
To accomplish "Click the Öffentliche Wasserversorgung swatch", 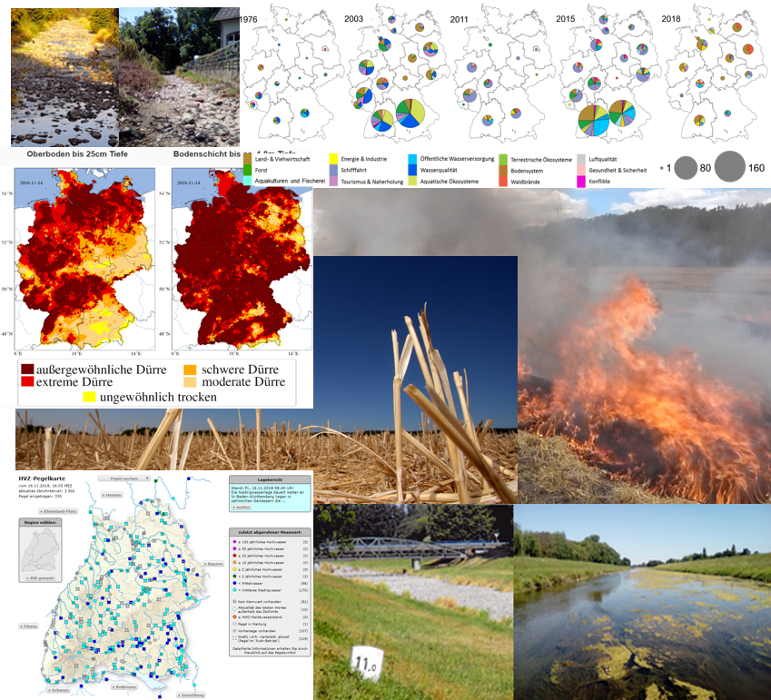I will click(x=412, y=159).
